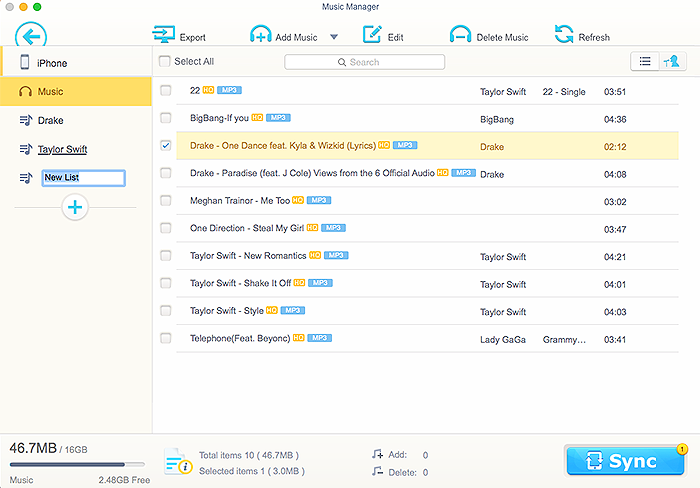
Task: Check the BigBang-If you checkbox
Action: point(166,118)
